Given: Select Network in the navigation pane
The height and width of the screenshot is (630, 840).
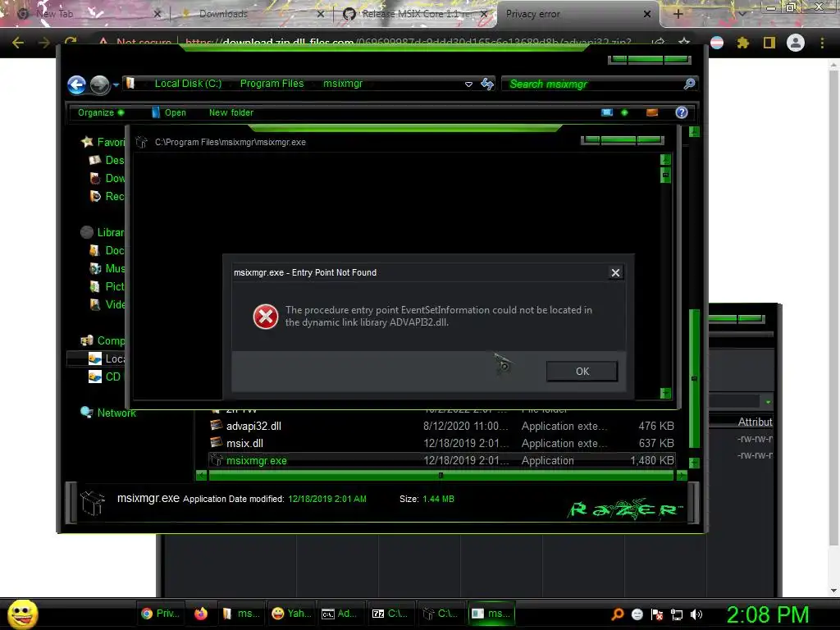Looking at the screenshot, I should (x=108, y=413).
